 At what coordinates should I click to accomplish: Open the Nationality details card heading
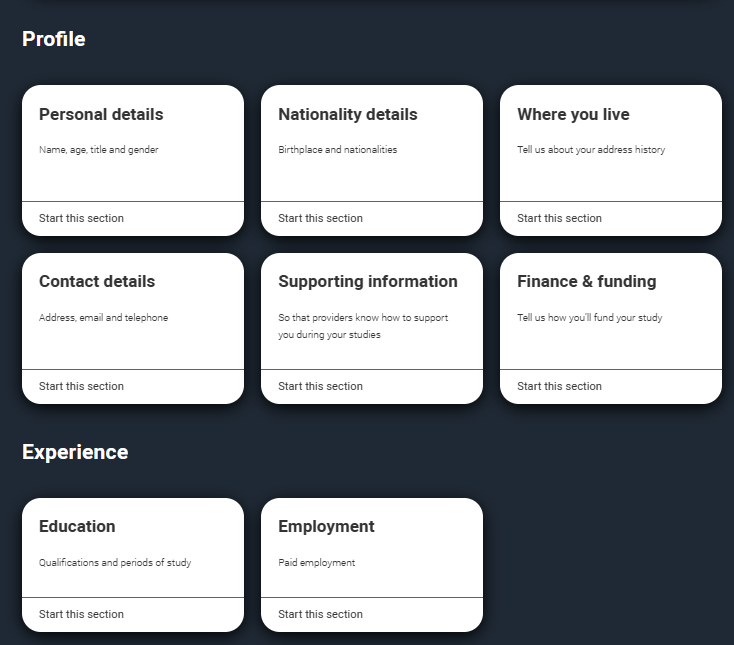pos(348,114)
